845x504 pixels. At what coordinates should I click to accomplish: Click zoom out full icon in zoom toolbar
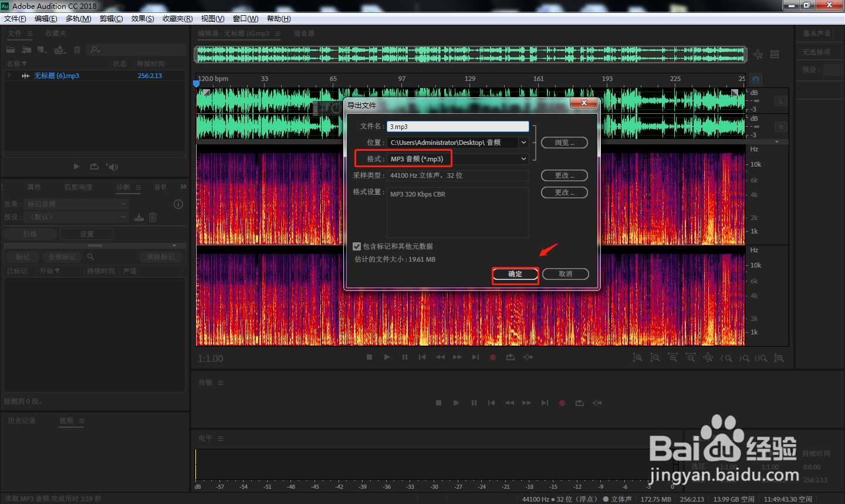point(708,357)
